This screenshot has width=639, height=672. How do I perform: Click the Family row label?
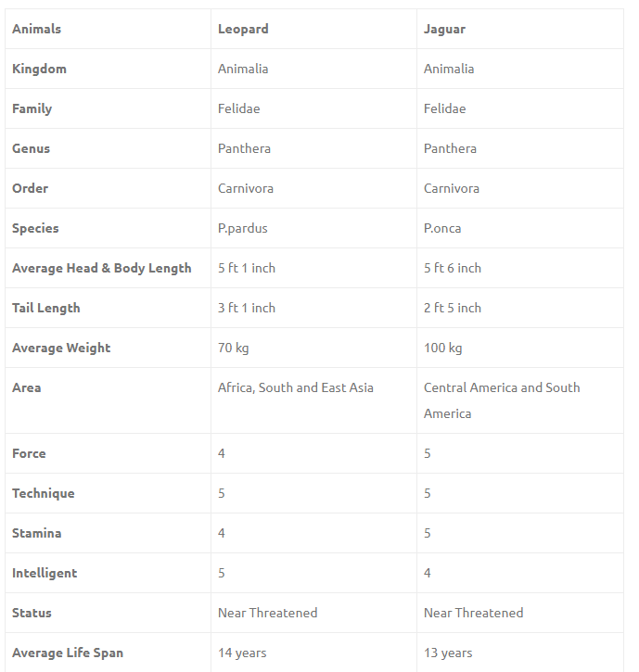32,108
